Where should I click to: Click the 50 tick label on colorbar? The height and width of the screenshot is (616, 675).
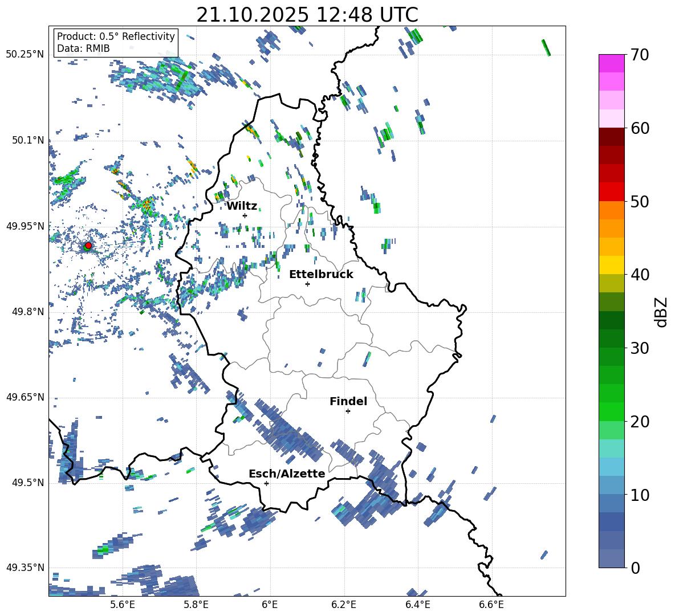[x=639, y=202]
